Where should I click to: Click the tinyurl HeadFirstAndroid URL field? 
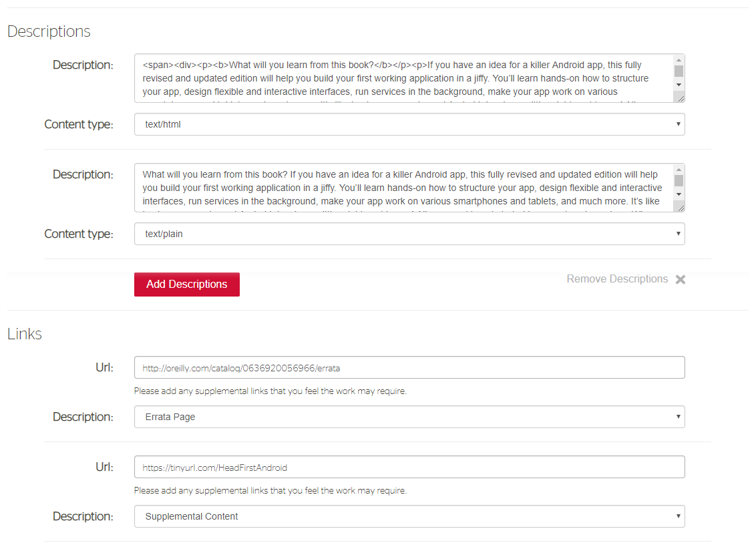(409, 467)
